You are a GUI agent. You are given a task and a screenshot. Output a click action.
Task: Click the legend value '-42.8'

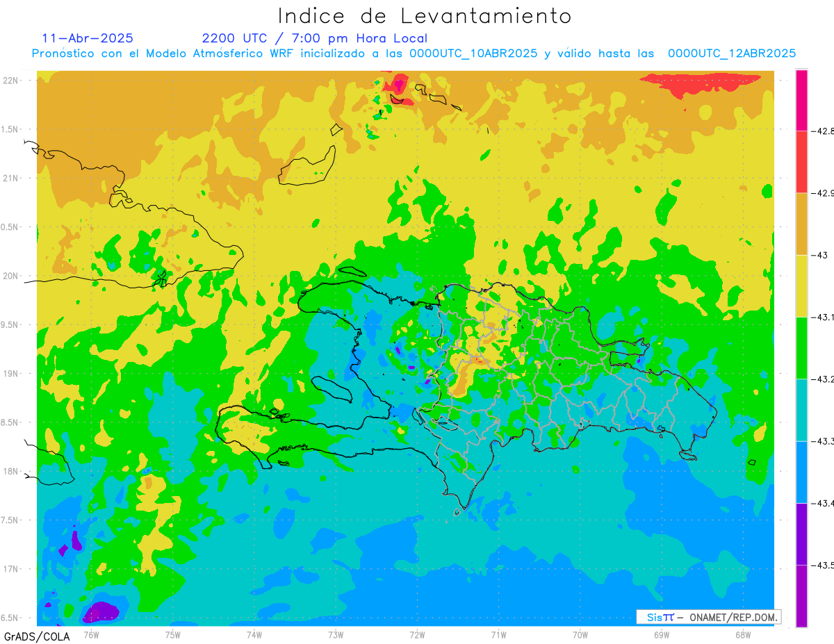pos(822,131)
